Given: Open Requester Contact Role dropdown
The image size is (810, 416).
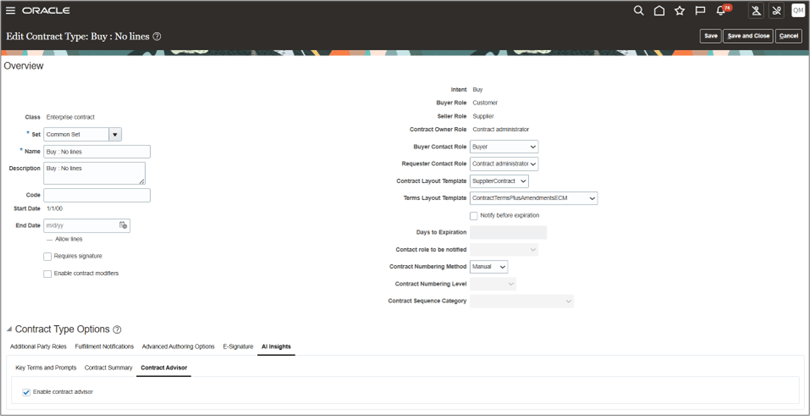Looking at the screenshot, I should pyautogui.click(x=504, y=164).
